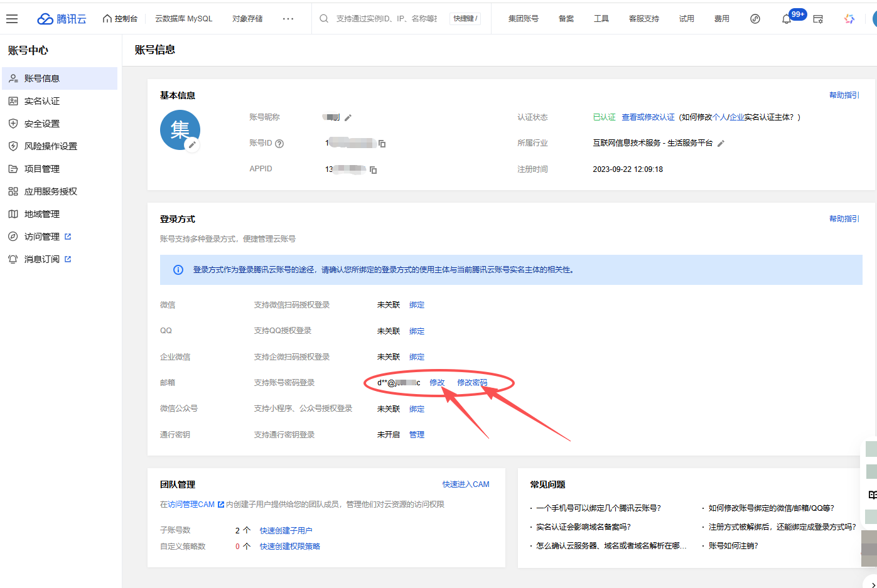Click 修改密码 link for email login
The image size is (877, 588).
point(471,383)
